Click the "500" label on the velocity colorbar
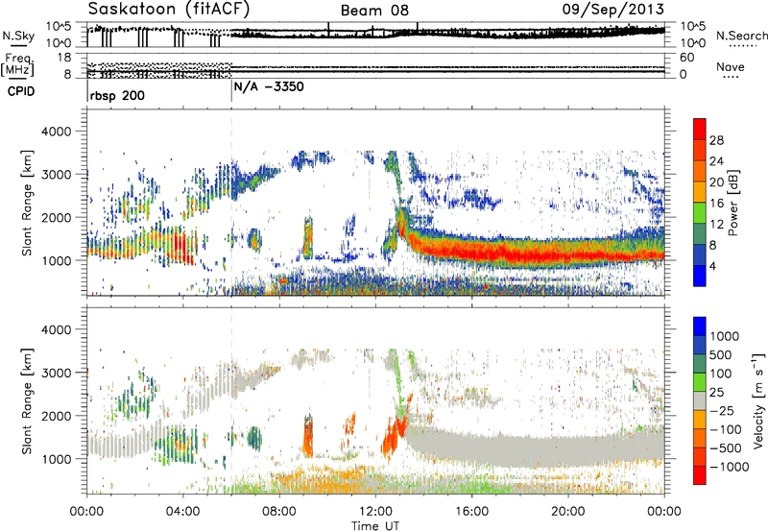 (721, 355)
